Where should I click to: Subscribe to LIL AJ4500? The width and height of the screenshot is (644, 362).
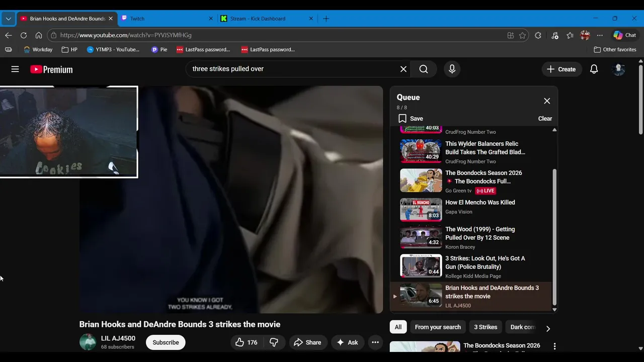point(166,342)
